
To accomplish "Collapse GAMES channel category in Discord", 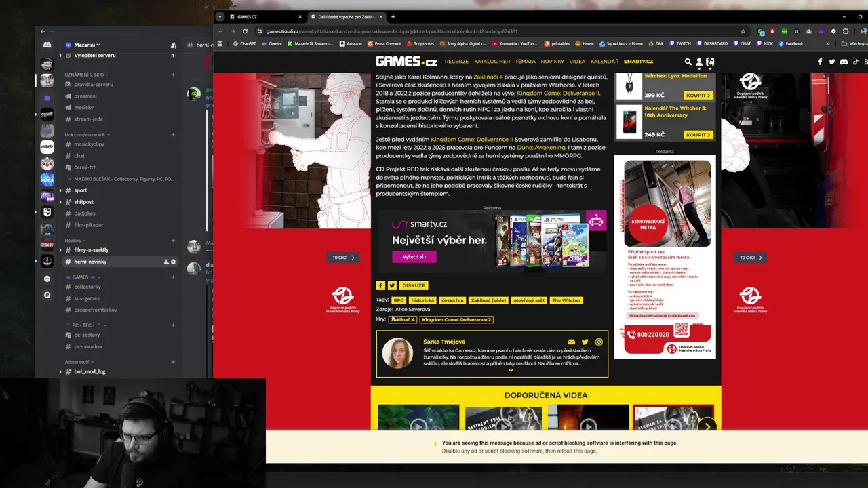I will (x=83, y=277).
